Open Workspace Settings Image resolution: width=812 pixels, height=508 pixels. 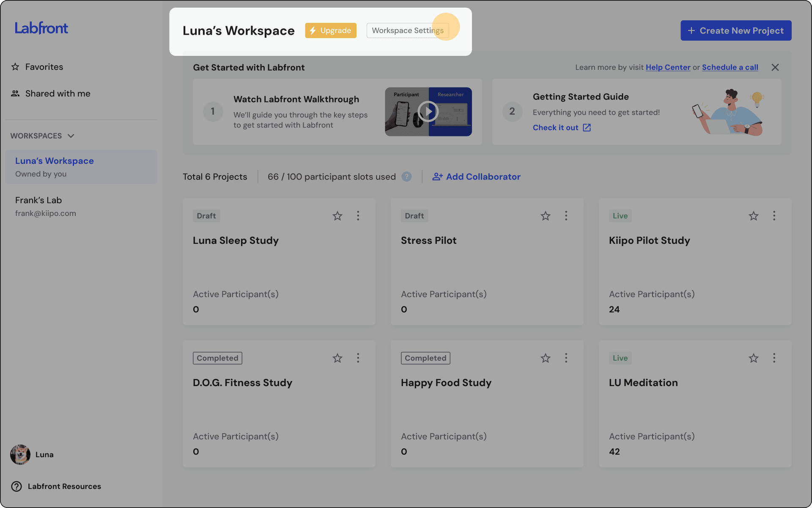tap(407, 30)
